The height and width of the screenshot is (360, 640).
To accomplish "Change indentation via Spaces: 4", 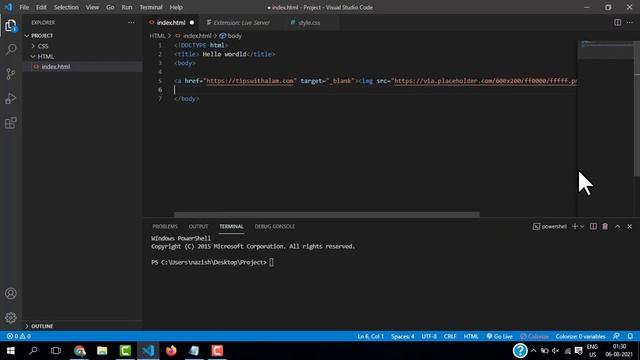I will click(x=402, y=336).
